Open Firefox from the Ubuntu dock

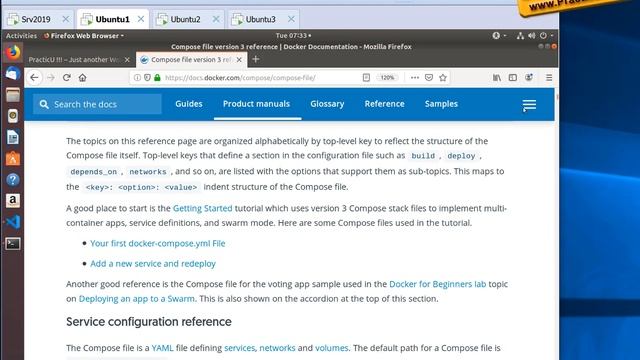(x=13, y=53)
